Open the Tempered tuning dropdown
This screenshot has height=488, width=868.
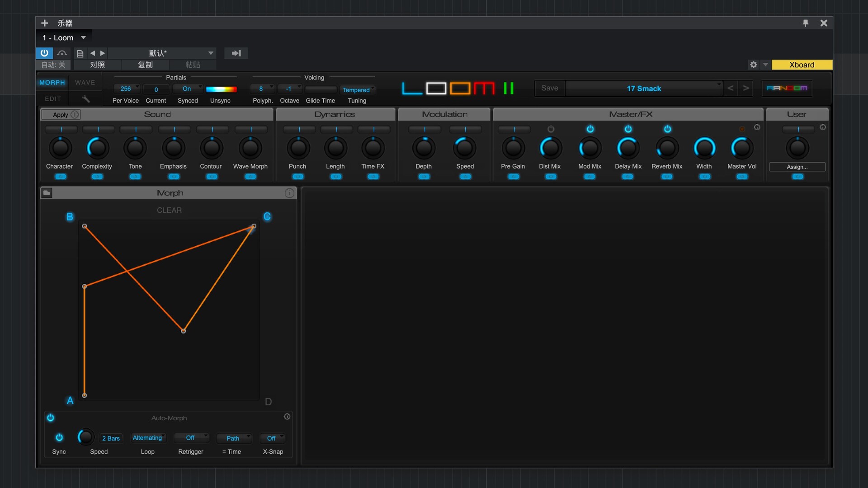click(357, 90)
